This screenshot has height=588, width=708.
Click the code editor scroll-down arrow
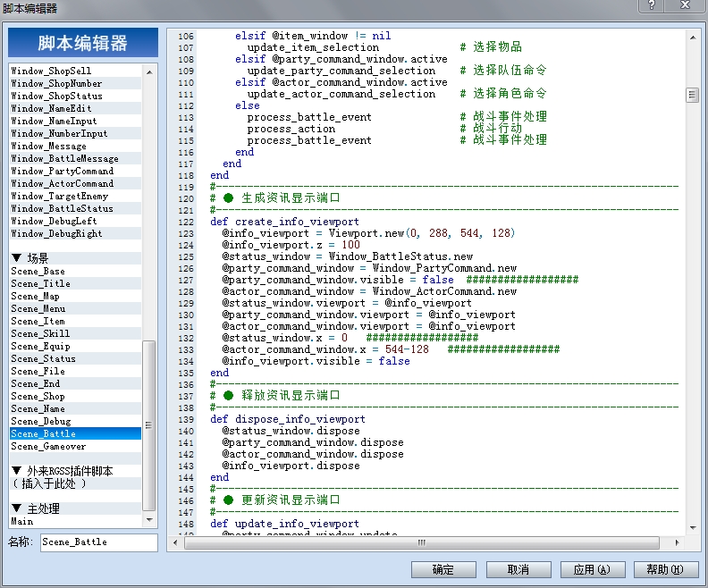pos(693,527)
